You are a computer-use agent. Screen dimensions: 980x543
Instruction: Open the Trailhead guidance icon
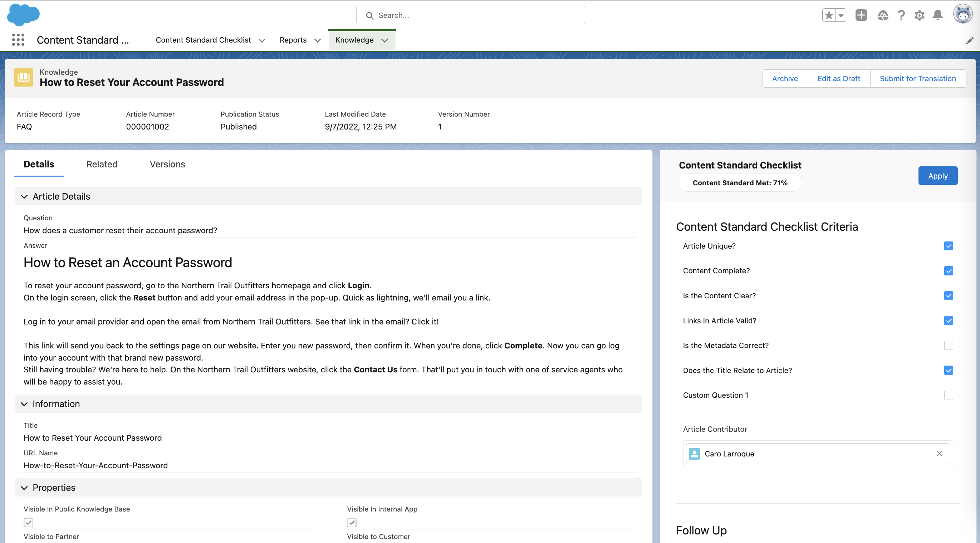(x=883, y=15)
